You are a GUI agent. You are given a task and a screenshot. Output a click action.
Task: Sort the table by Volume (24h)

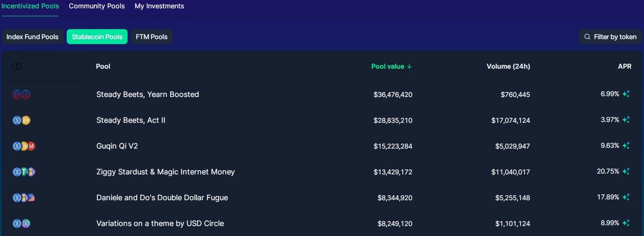(508, 67)
